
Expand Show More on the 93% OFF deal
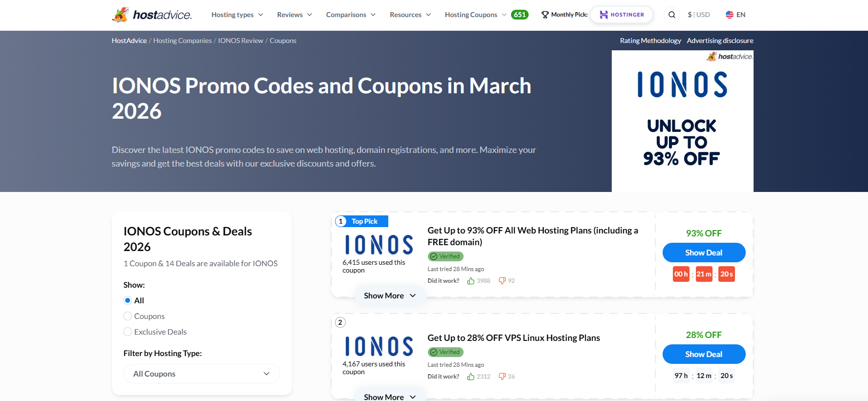390,295
